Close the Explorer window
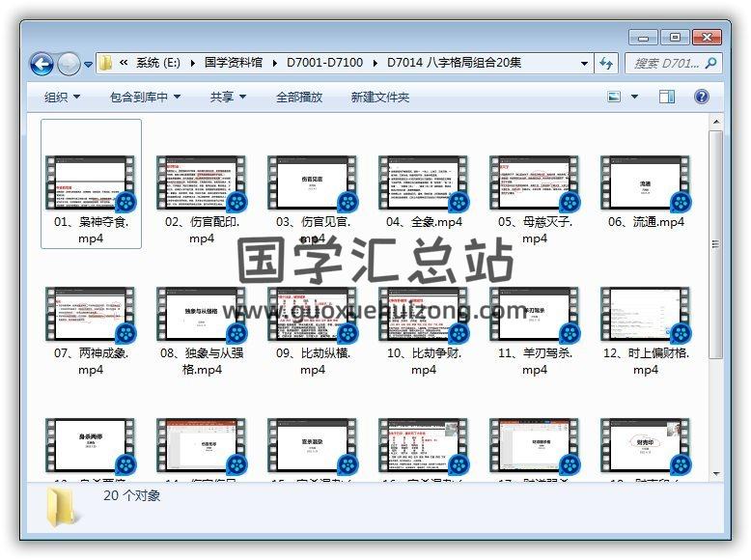The height and width of the screenshot is (560, 751). [x=707, y=38]
